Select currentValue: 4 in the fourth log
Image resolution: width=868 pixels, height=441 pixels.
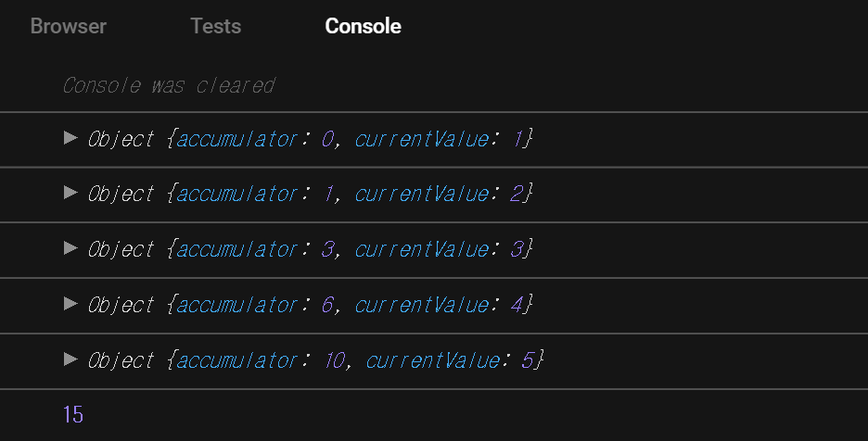pos(439,305)
